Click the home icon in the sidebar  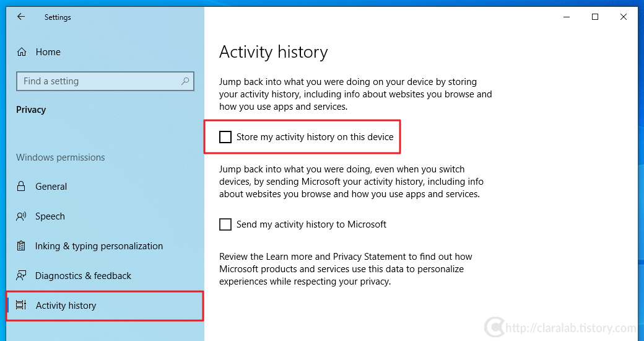21,52
